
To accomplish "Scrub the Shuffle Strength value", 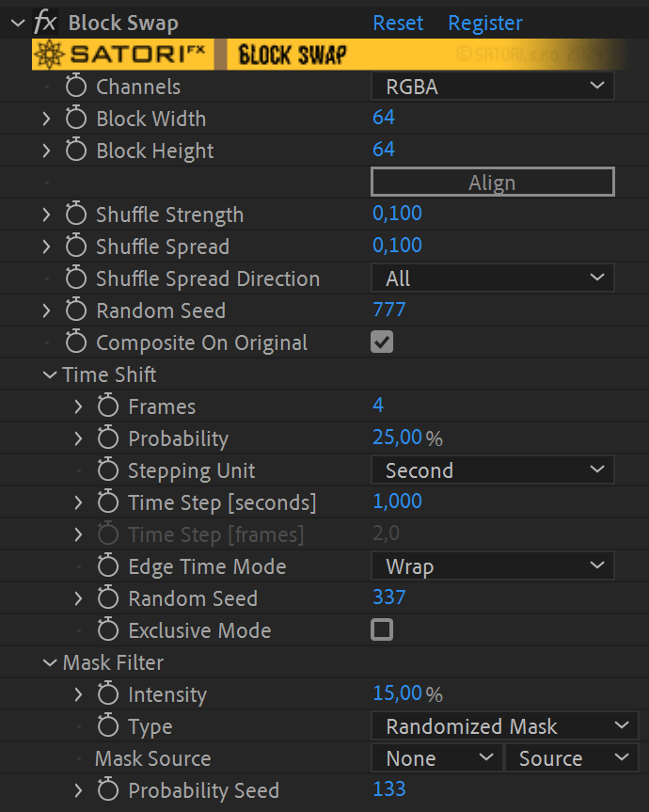I will pos(396,214).
